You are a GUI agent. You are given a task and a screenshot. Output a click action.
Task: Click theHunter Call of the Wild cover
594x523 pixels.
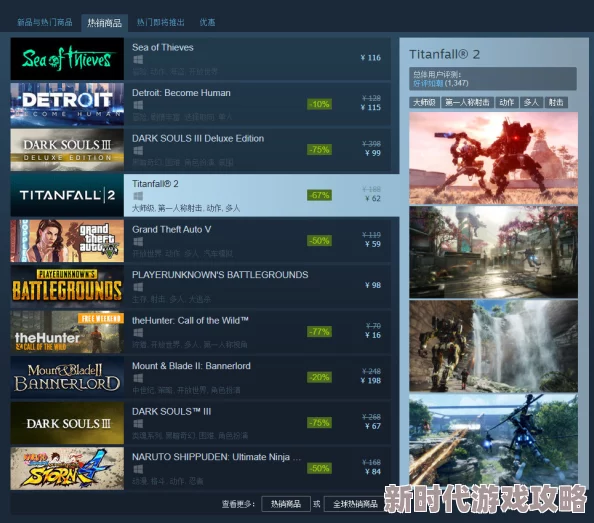point(67,332)
